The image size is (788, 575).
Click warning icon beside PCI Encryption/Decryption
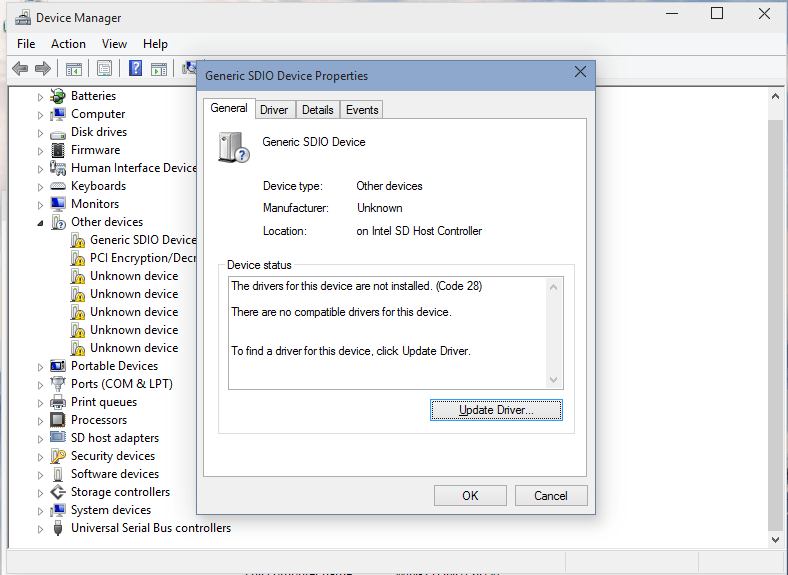[77, 258]
